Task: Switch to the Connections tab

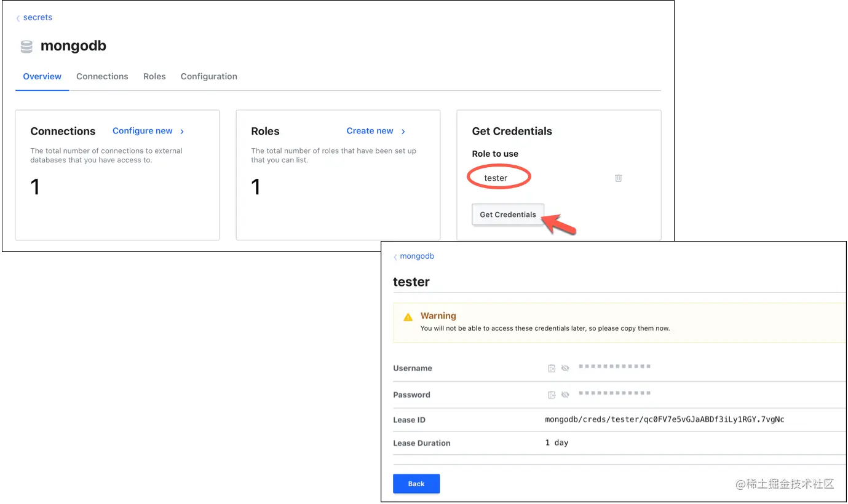Action: pyautogui.click(x=102, y=76)
